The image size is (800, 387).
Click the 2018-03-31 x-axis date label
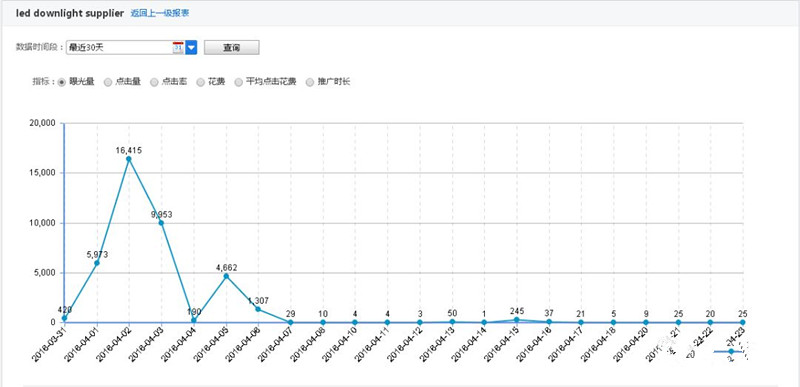(48, 344)
